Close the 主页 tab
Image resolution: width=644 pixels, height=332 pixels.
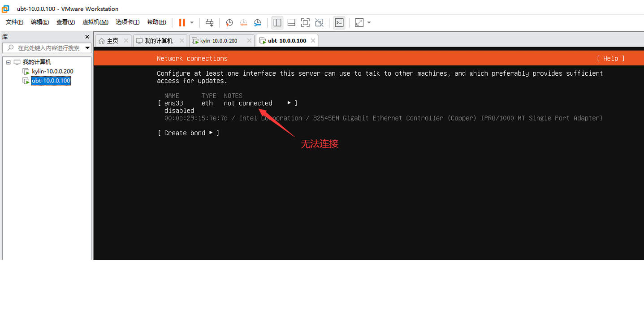coord(126,40)
